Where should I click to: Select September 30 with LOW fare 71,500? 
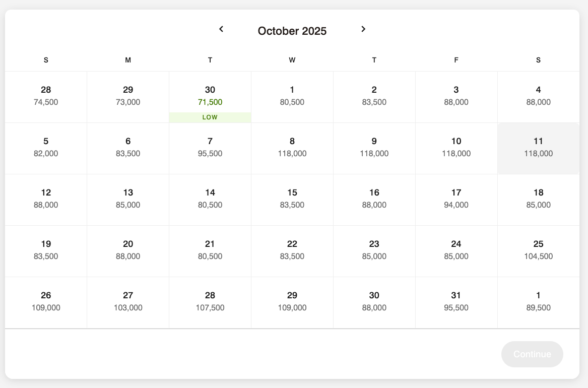tap(210, 97)
